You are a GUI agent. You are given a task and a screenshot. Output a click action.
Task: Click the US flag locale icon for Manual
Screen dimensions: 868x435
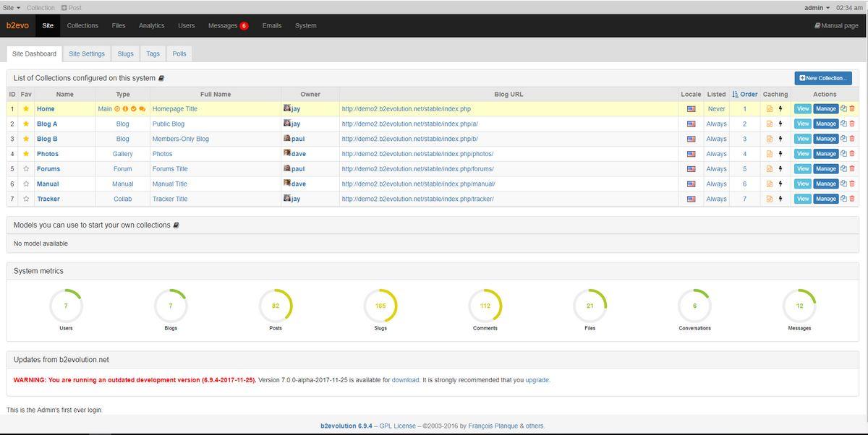691,184
